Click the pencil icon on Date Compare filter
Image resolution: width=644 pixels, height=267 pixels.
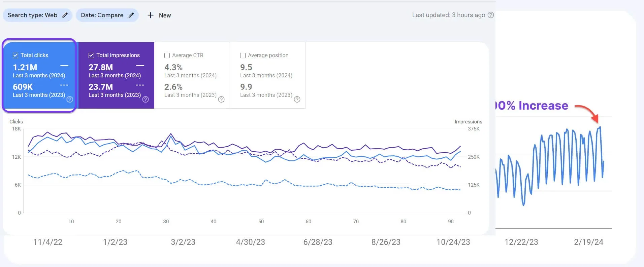[x=131, y=15]
